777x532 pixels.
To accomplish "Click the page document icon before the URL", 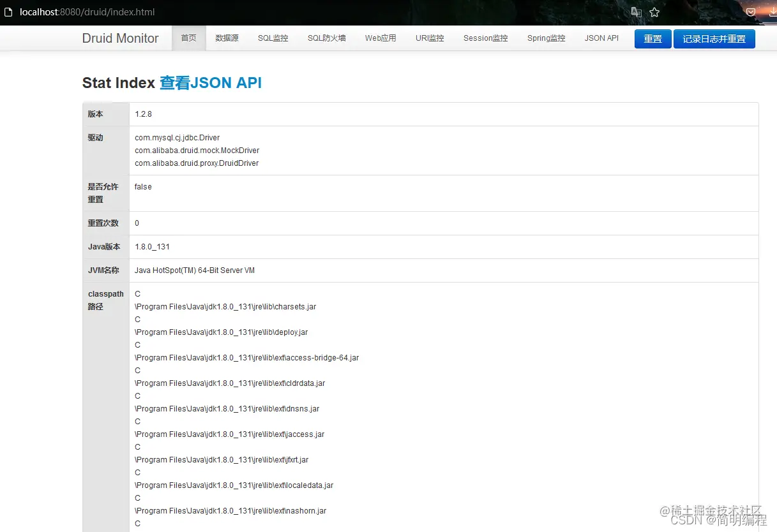I will (x=8, y=12).
